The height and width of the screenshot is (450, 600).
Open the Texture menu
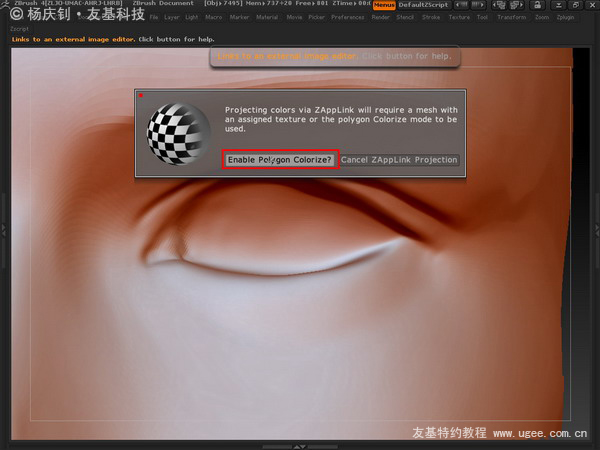click(x=459, y=17)
